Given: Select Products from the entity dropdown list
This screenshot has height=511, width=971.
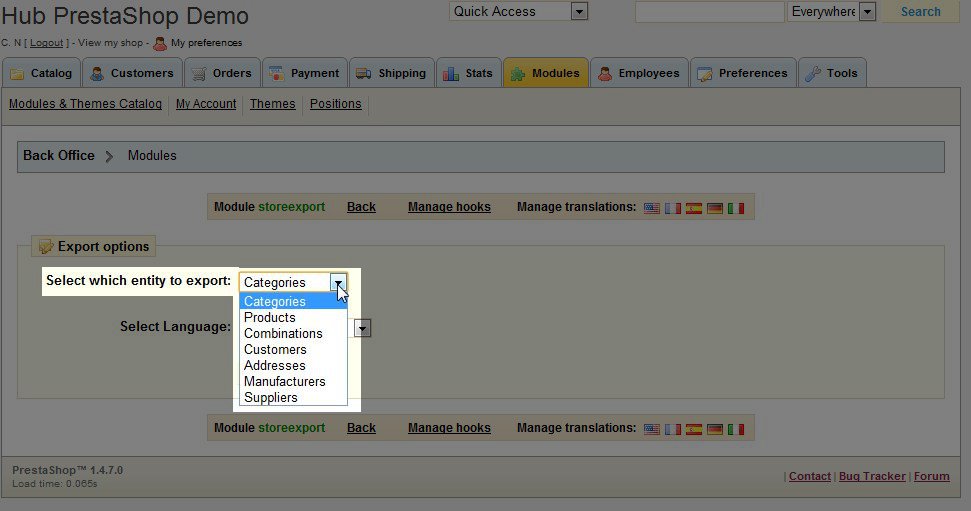Looking at the screenshot, I should [270, 318].
